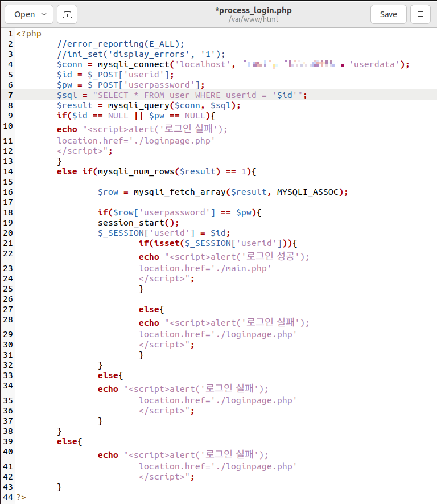The height and width of the screenshot is (504, 437).
Task: Click MYSQLI_ASSOC constant
Action: pyautogui.click(x=308, y=192)
